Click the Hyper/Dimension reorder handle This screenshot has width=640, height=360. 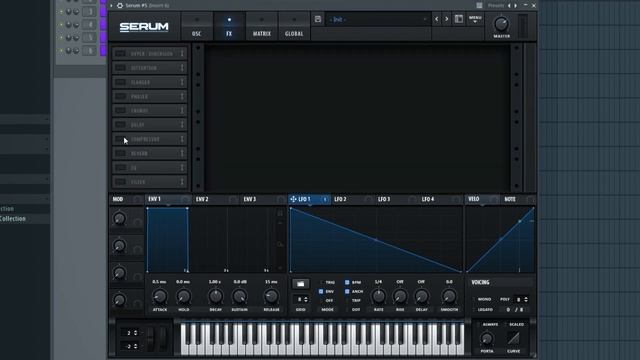[182, 53]
